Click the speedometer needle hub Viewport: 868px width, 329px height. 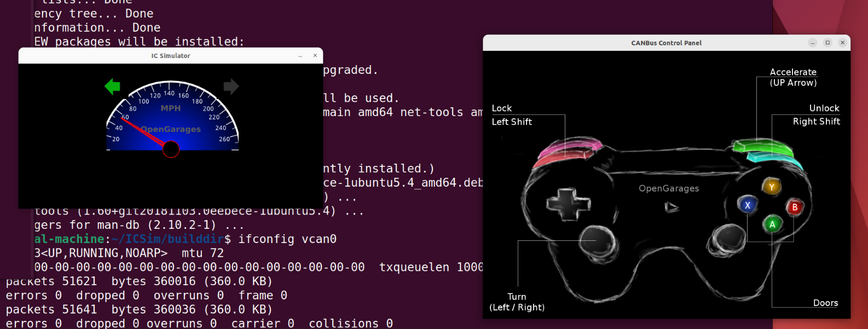coord(171,149)
